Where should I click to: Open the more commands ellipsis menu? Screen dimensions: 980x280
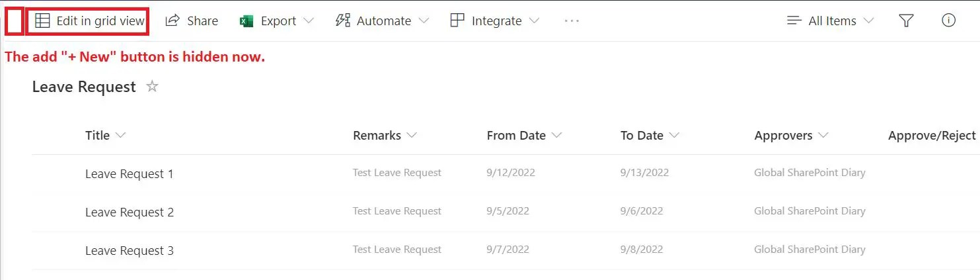572,21
